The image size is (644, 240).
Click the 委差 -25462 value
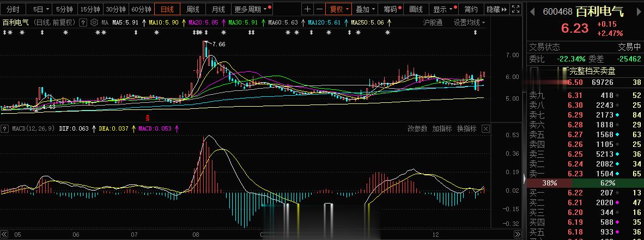(x=628, y=59)
